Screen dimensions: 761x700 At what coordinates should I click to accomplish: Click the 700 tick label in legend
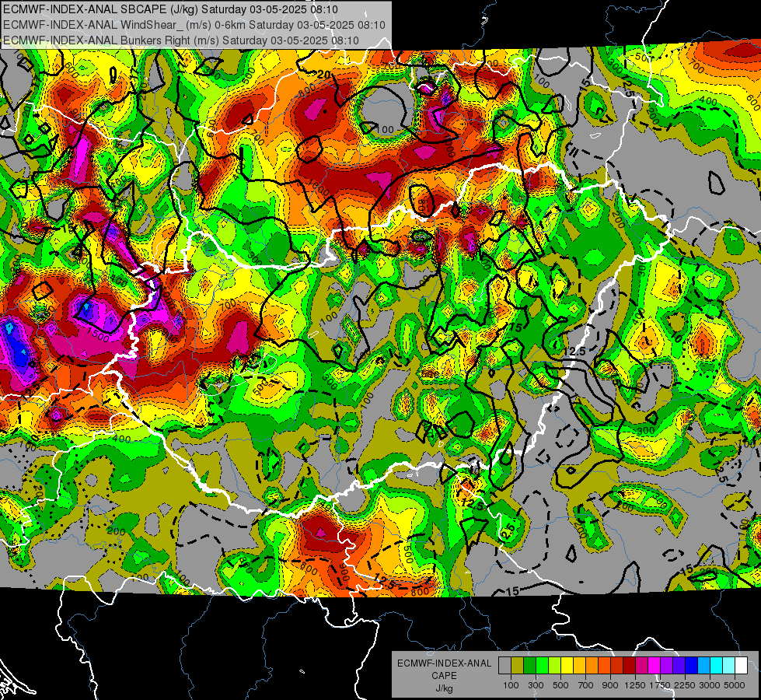tap(586, 685)
